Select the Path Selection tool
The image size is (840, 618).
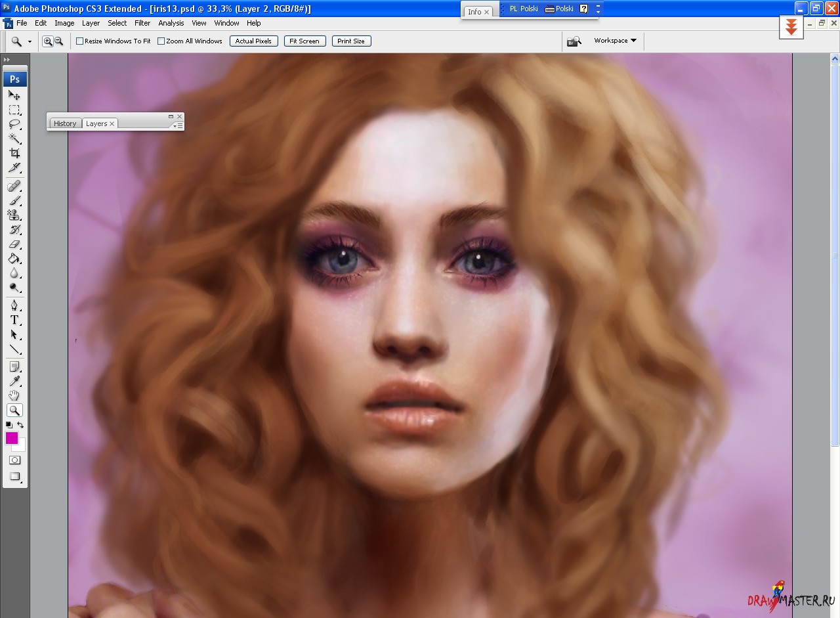click(x=14, y=335)
